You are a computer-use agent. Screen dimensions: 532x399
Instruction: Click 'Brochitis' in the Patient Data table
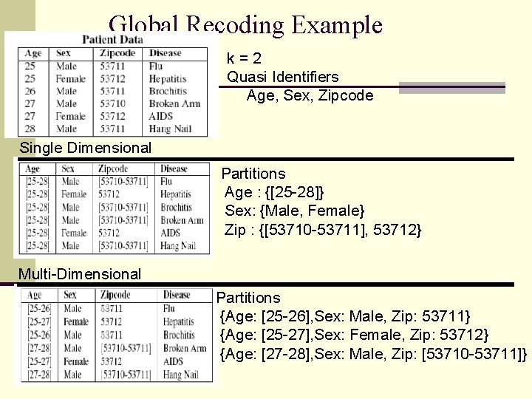point(168,92)
